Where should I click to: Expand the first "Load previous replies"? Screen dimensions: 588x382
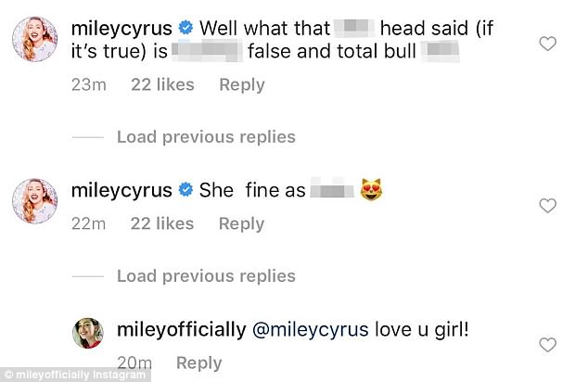pyautogui.click(x=205, y=137)
